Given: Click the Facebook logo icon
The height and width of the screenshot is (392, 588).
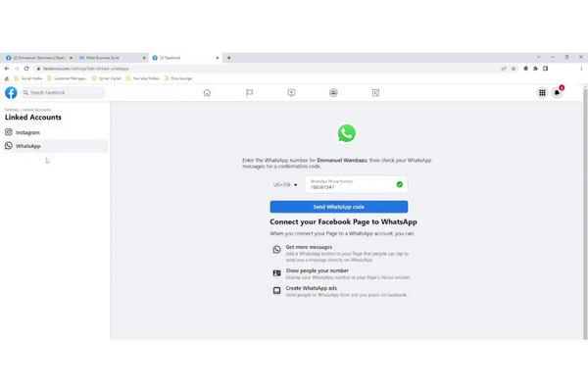Looking at the screenshot, I should pyautogui.click(x=11, y=93).
